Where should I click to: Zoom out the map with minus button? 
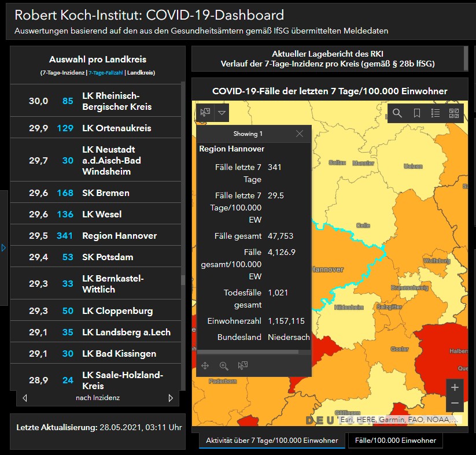click(x=455, y=403)
